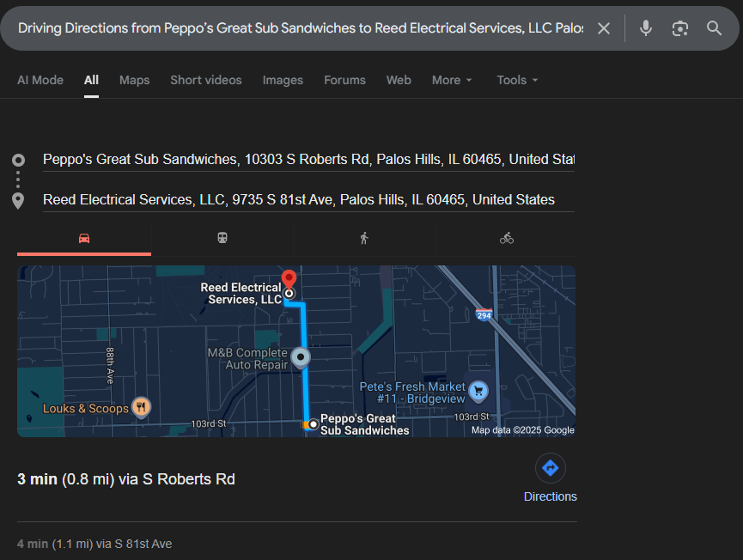
Task: Open the Tools dropdown
Action: pos(517,80)
